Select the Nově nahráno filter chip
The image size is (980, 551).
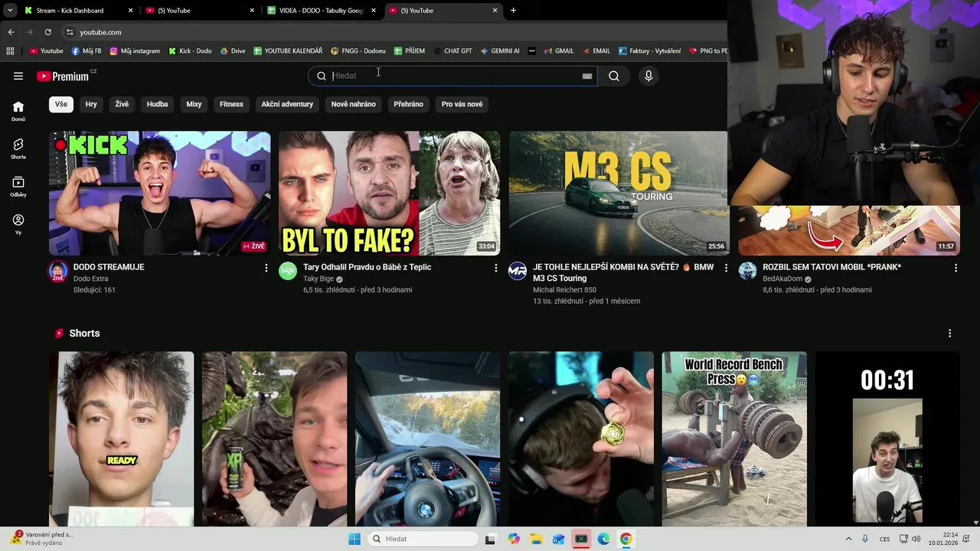point(353,104)
